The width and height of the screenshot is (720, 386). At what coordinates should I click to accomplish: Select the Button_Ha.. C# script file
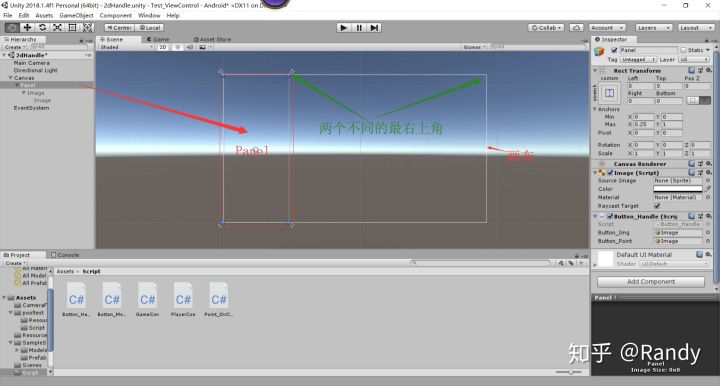pyautogui.click(x=76, y=300)
